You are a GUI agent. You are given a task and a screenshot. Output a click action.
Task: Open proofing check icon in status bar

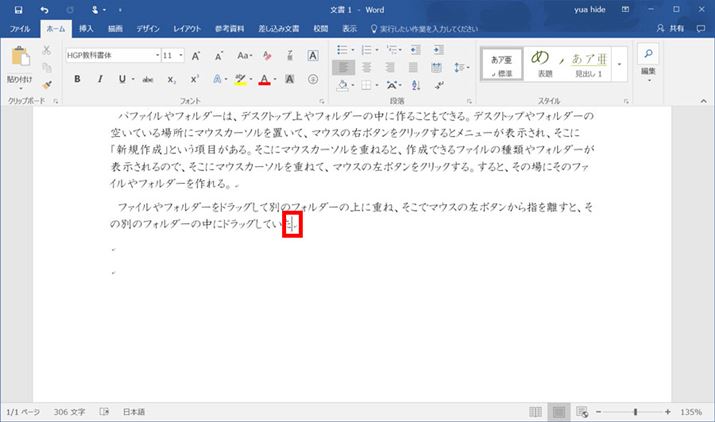click(x=104, y=412)
